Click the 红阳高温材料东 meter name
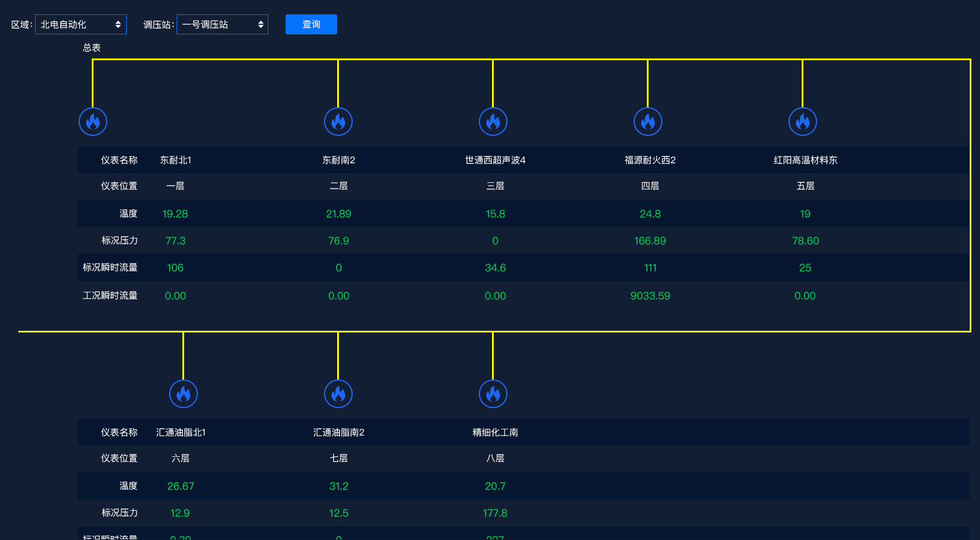980x540 pixels. (805, 160)
